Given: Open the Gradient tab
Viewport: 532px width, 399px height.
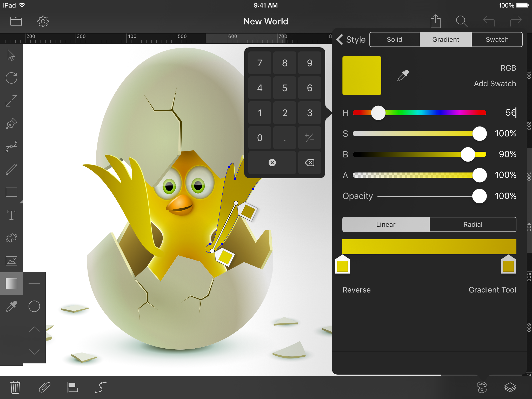Looking at the screenshot, I should (445, 39).
